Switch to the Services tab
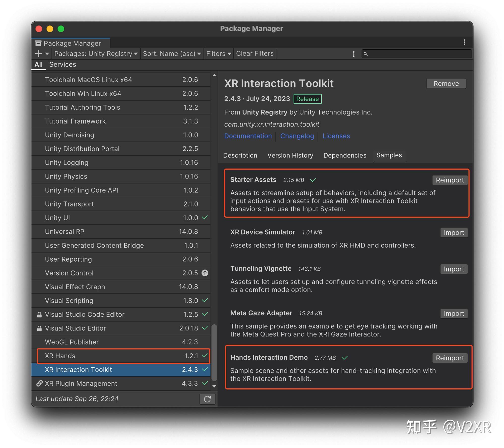The height and width of the screenshot is (448, 504). 62,64
